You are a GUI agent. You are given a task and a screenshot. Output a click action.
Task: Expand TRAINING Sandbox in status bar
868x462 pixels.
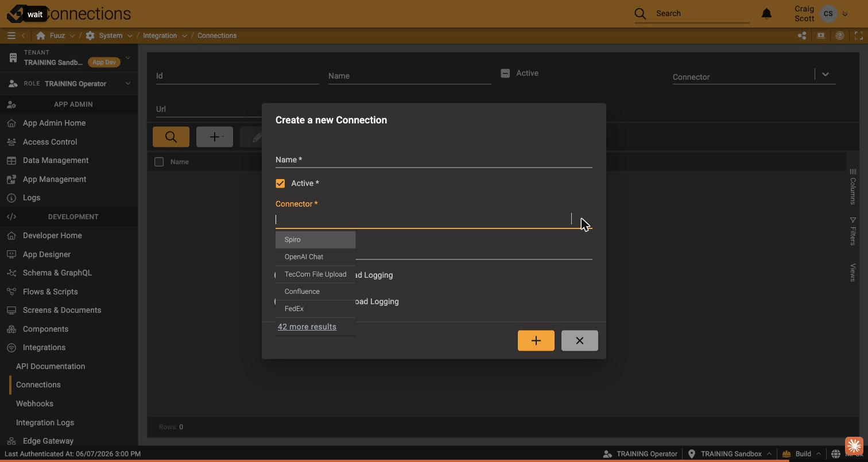coord(769,454)
